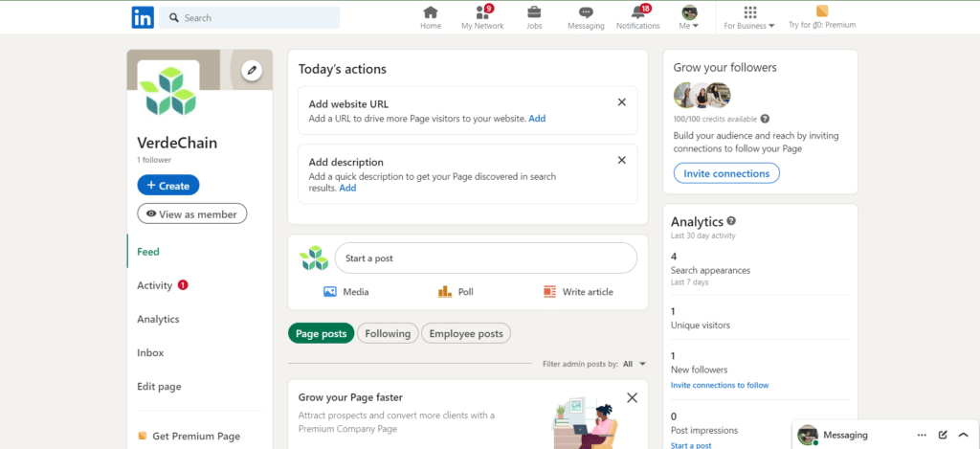Open Activity in the sidebar
Screen dimensions: 980x449
pos(154,285)
